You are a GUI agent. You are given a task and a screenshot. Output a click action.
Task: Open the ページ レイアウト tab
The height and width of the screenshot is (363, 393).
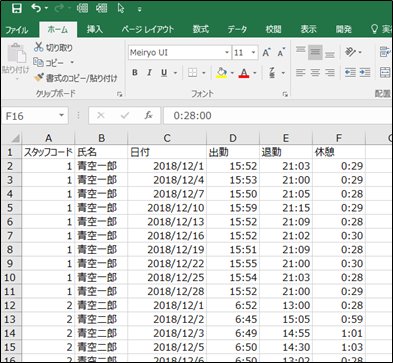click(x=148, y=29)
